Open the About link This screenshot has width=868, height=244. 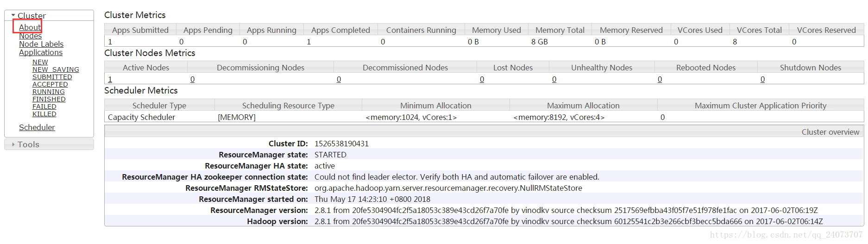tap(30, 27)
